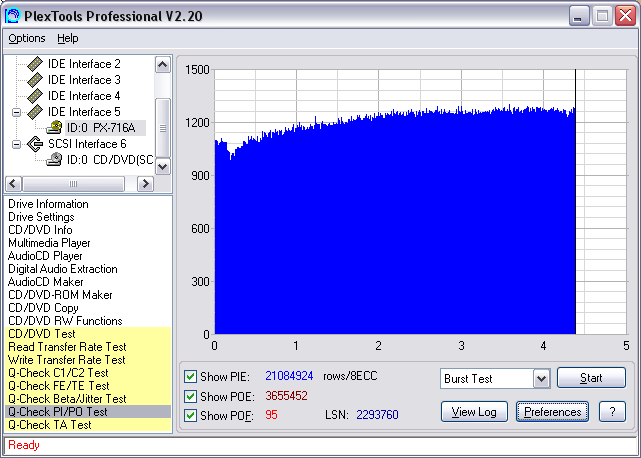The width and height of the screenshot is (641, 458).
Task: Open Preferences
Action: (552, 412)
